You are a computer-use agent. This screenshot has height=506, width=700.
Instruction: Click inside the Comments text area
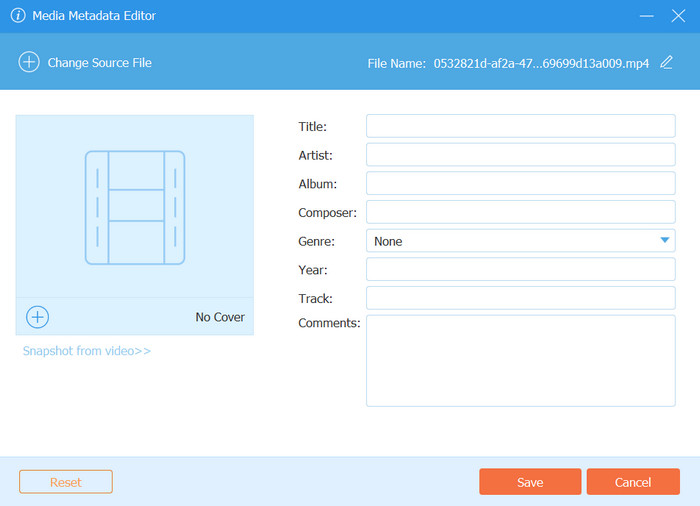[x=520, y=360]
